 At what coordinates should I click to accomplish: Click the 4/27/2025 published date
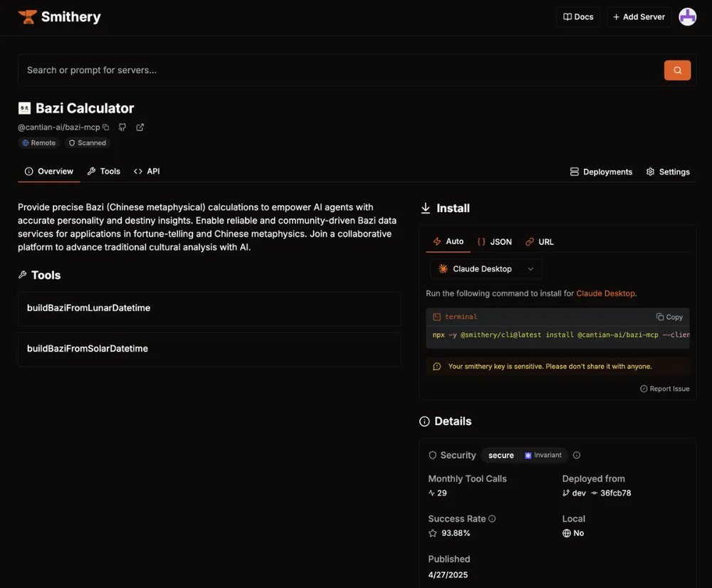click(x=448, y=575)
